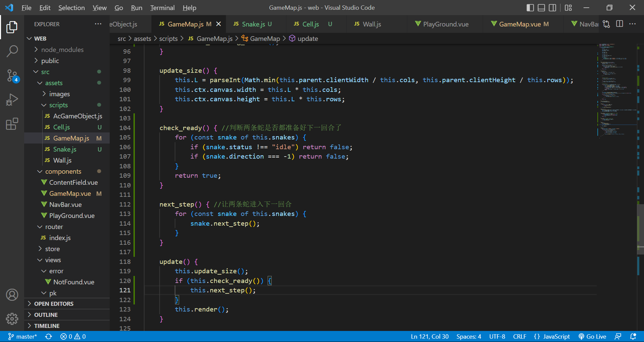Open the Source Control view
644x342 pixels.
click(12, 76)
